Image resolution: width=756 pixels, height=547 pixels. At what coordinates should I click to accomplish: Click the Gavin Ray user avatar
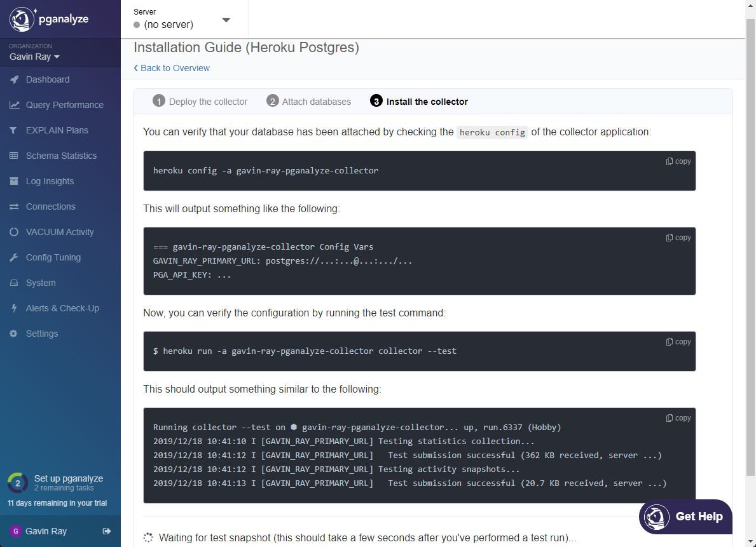(x=15, y=531)
